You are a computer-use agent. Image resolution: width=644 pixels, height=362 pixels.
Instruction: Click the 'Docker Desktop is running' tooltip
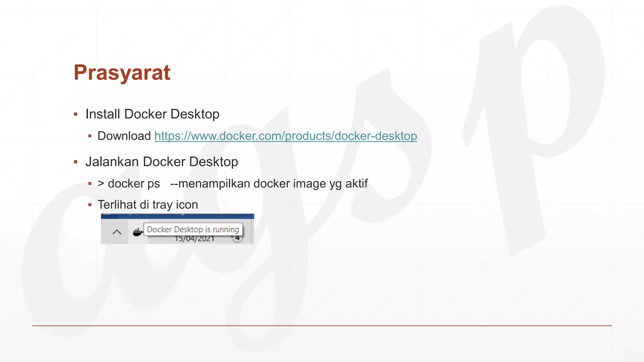pos(193,229)
